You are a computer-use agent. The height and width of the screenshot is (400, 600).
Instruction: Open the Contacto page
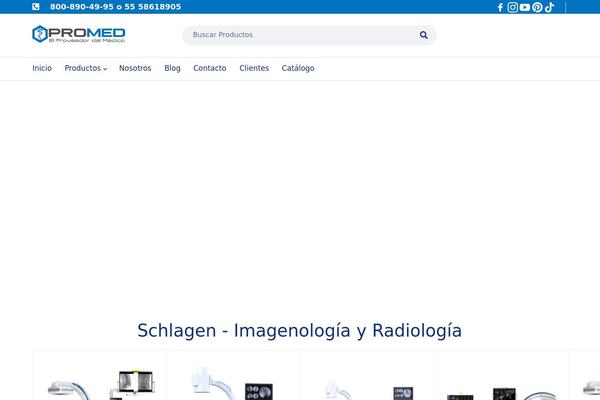[210, 68]
